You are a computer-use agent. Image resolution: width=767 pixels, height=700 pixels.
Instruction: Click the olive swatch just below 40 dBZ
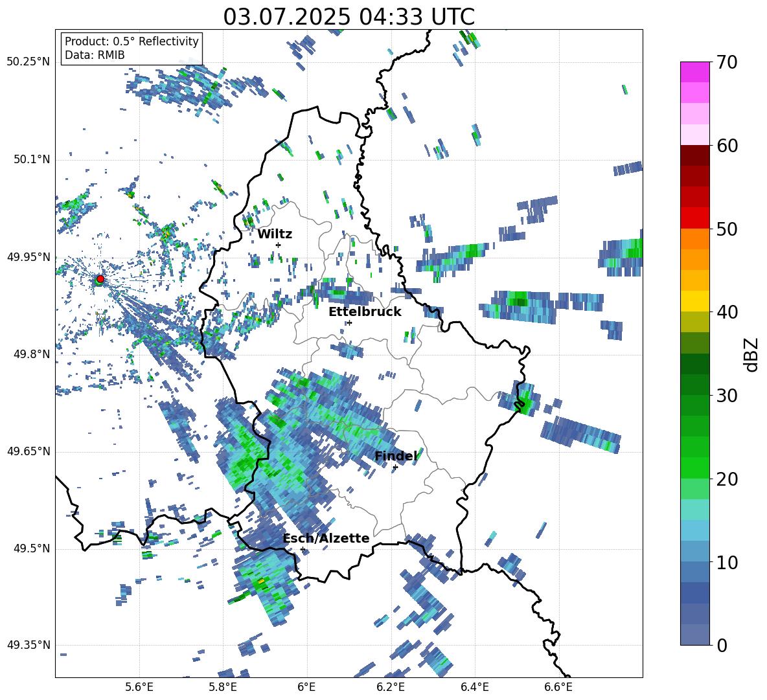(x=694, y=322)
